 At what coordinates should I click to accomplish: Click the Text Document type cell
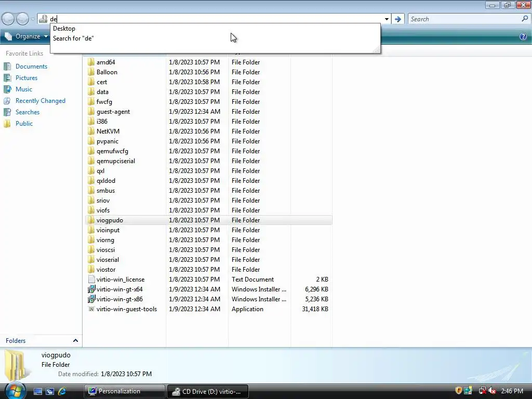[252, 279]
